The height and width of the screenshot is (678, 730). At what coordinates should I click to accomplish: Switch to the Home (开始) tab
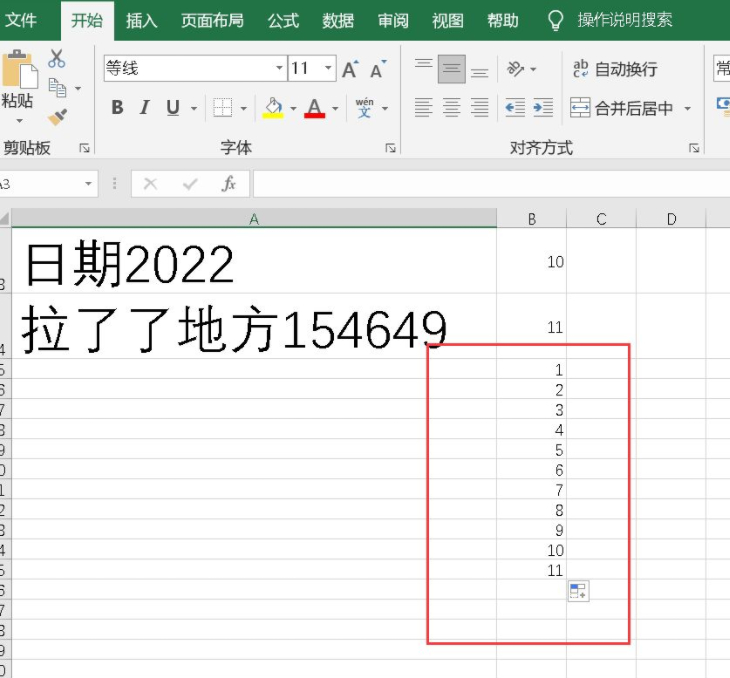point(87,20)
